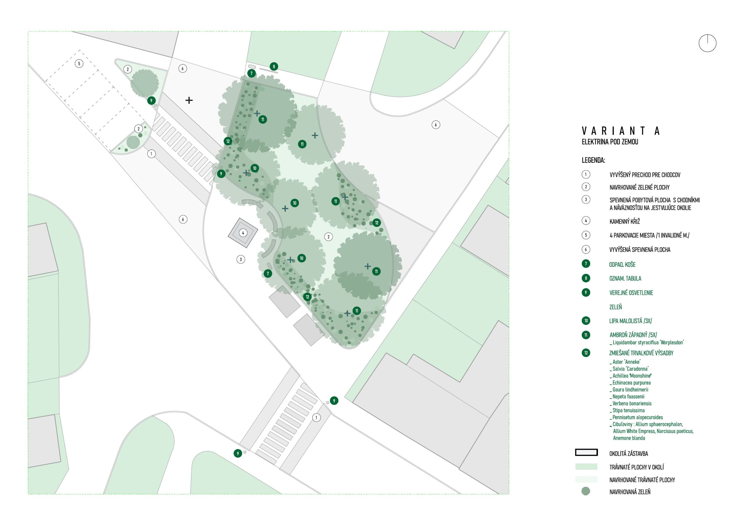Click the OKOLITÁ ZÁSTAVBA outlined rectangle swatch
The width and height of the screenshot is (756, 532).
point(586,452)
